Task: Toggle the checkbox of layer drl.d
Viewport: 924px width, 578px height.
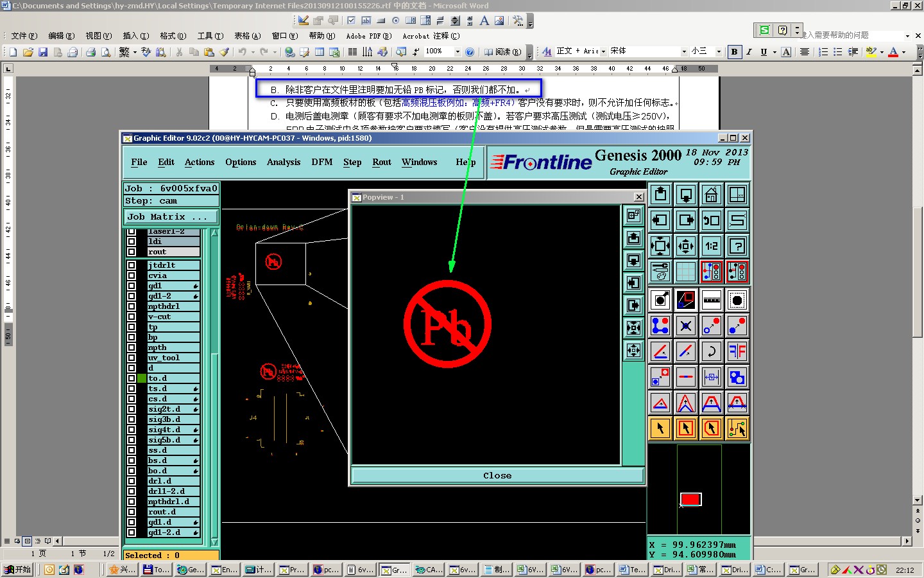Action: [132, 481]
